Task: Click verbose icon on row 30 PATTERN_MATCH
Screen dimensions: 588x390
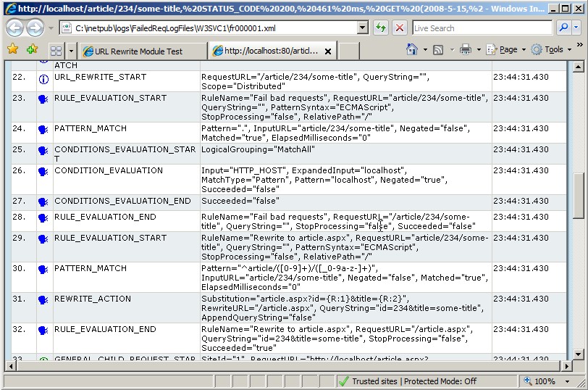Action: 43,269
